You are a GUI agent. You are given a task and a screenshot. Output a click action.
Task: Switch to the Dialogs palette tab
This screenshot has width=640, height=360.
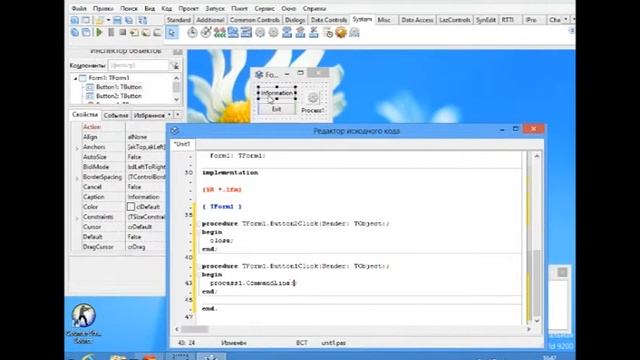[295, 20]
